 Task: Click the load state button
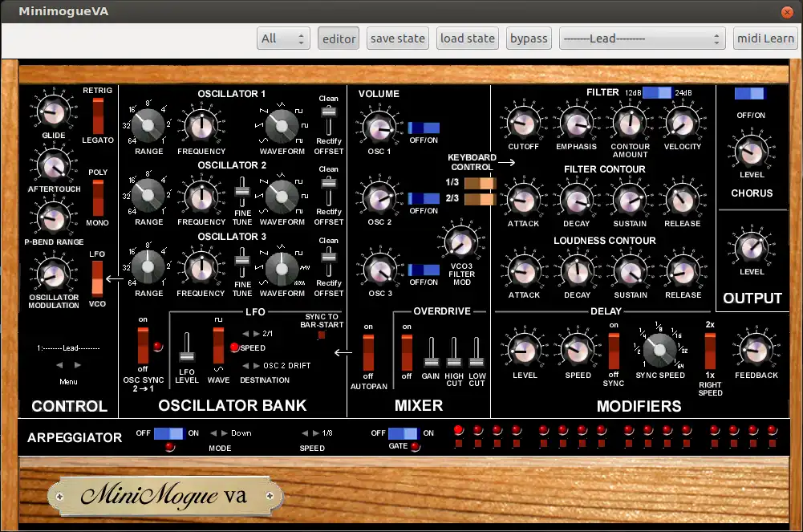coord(468,39)
